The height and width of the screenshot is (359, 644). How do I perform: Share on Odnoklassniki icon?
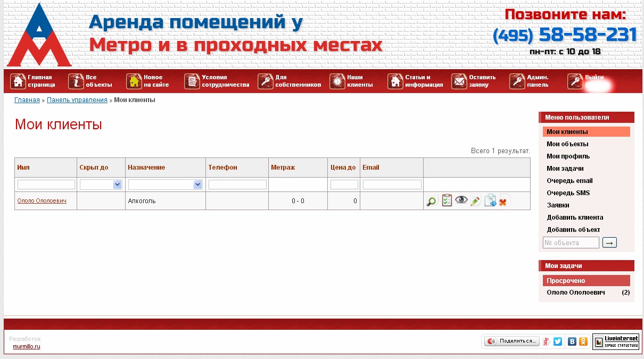583,341
